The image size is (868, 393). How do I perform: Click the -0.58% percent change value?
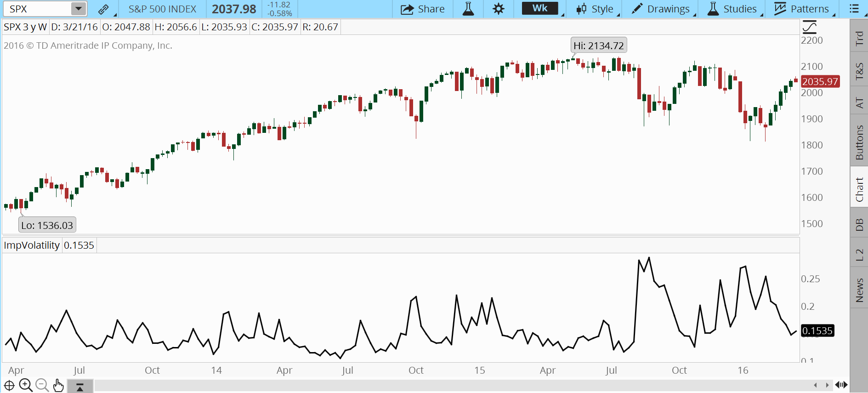pyautogui.click(x=280, y=13)
